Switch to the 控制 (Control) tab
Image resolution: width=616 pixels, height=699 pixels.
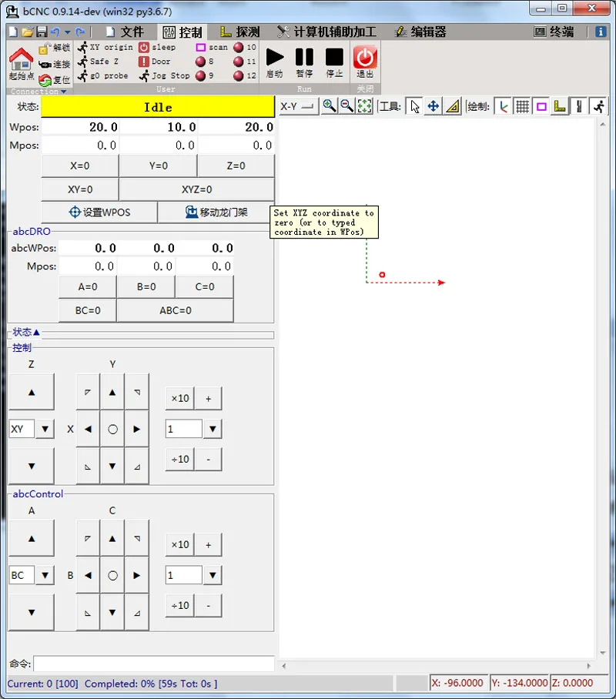pyautogui.click(x=183, y=32)
